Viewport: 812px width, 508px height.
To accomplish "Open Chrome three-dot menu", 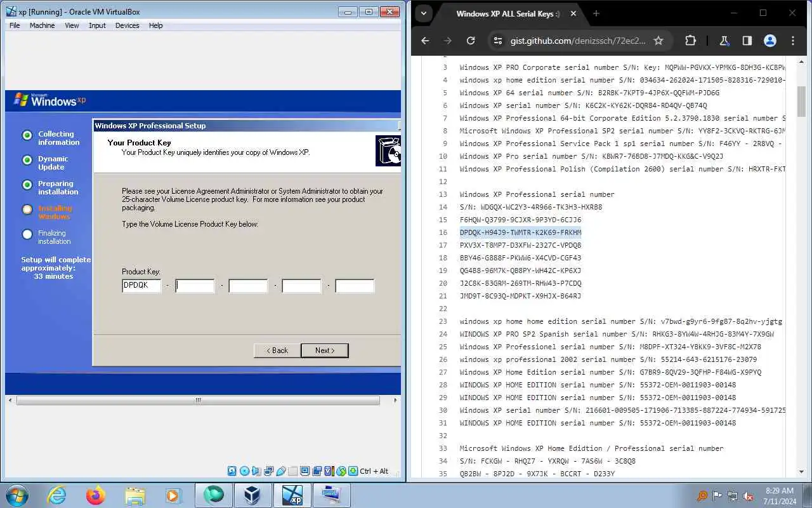I will [x=793, y=41].
